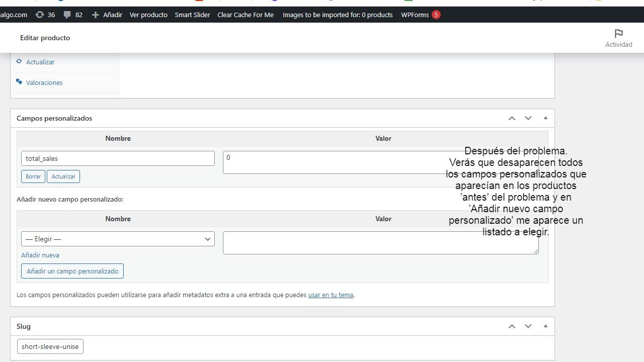Click the Valoraciones comments icon
This screenshot has width=644, height=362.
click(x=19, y=81)
